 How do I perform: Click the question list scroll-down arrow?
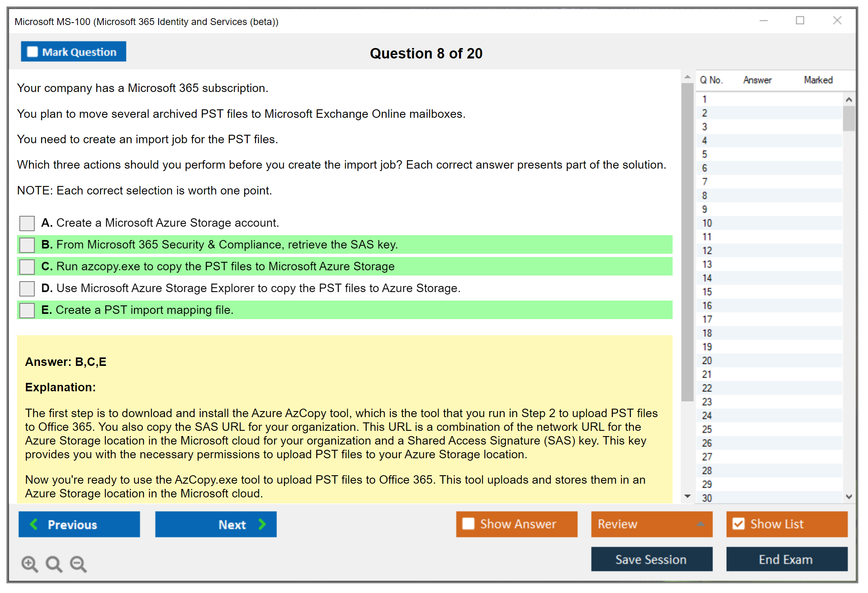coord(849,497)
